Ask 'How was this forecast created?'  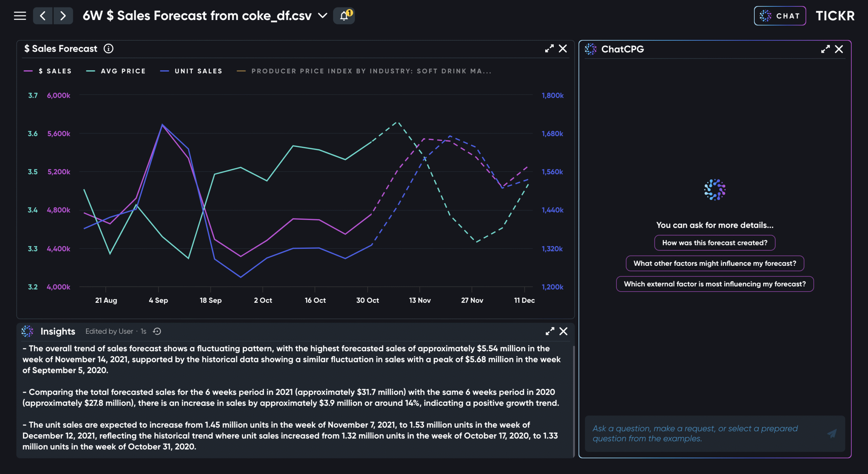(715, 243)
